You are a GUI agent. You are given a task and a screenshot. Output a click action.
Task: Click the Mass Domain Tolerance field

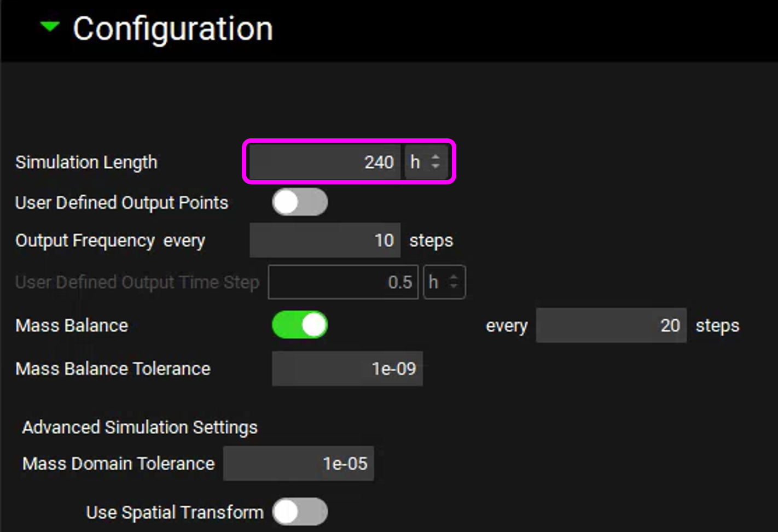[x=298, y=464]
